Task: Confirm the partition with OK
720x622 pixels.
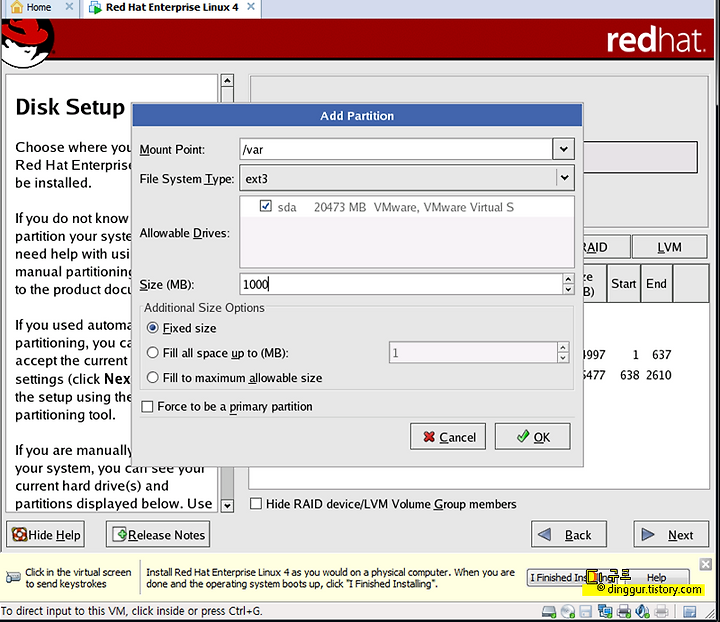Action: [x=533, y=437]
